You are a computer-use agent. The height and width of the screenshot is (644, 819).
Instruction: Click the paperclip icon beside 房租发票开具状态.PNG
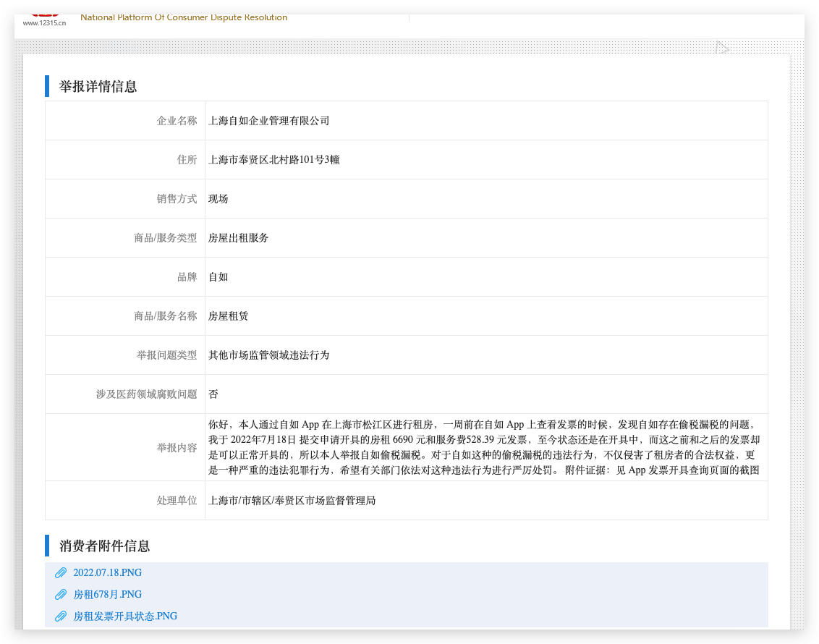[61, 617]
